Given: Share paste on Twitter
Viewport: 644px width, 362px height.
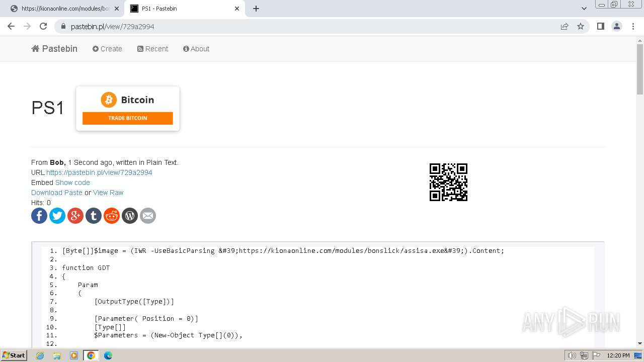Looking at the screenshot, I should [x=57, y=216].
